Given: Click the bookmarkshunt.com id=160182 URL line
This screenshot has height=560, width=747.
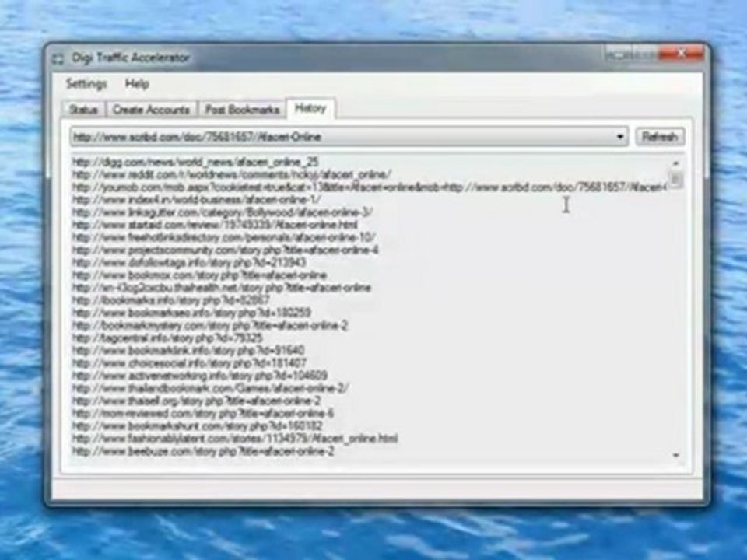Looking at the screenshot, I should [x=198, y=426].
